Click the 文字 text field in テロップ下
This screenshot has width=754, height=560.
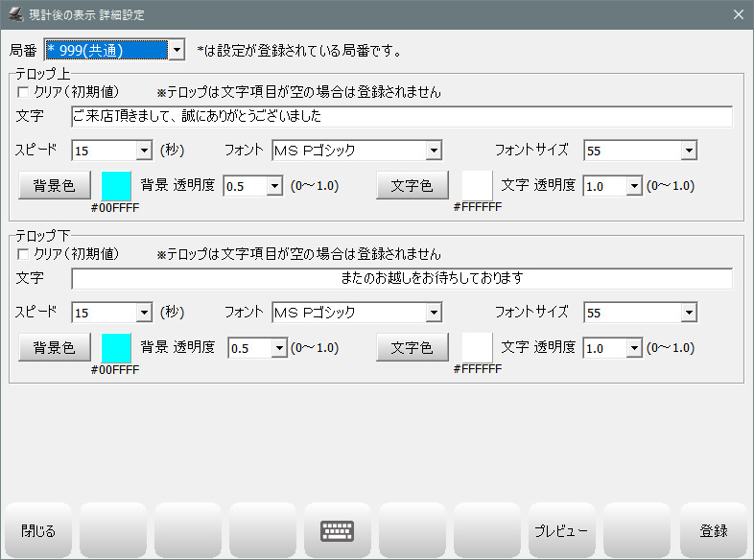[x=401, y=279]
